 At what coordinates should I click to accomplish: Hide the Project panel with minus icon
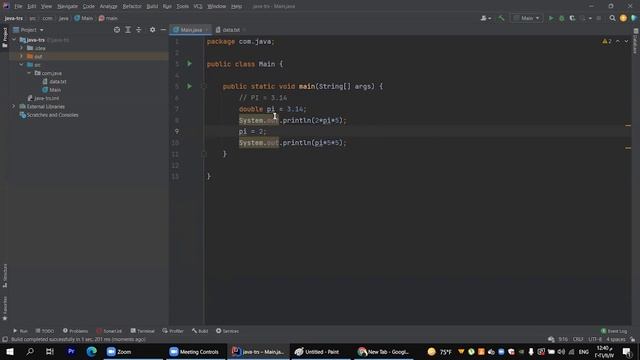[163, 30]
